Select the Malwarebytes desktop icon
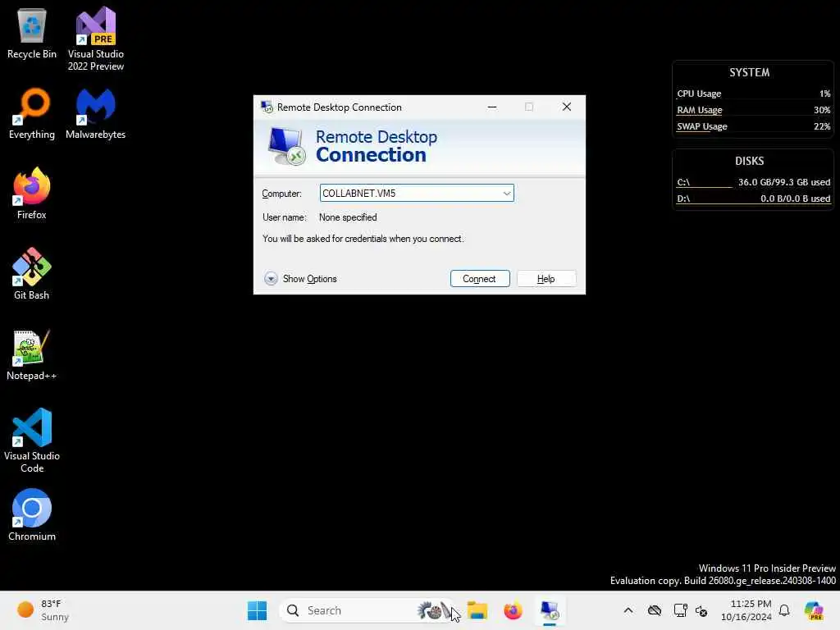The height and width of the screenshot is (630, 840). [95, 113]
